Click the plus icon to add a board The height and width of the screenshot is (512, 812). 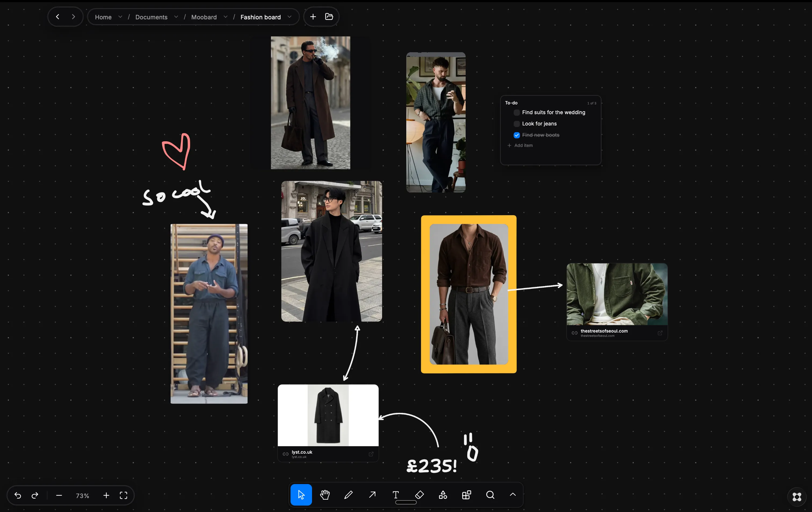(x=313, y=17)
